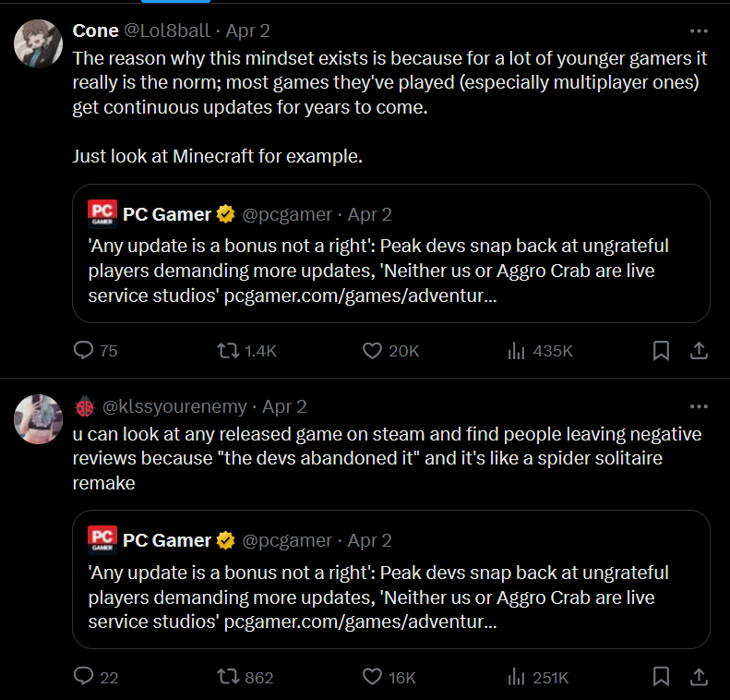
Task: Open more options for Cone's tweet
Action: click(699, 30)
